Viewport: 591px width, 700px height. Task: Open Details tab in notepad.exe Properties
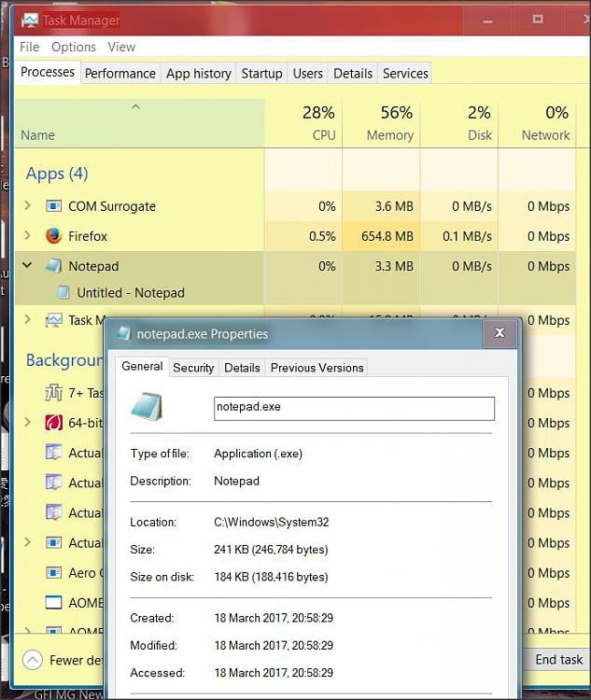click(x=242, y=368)
